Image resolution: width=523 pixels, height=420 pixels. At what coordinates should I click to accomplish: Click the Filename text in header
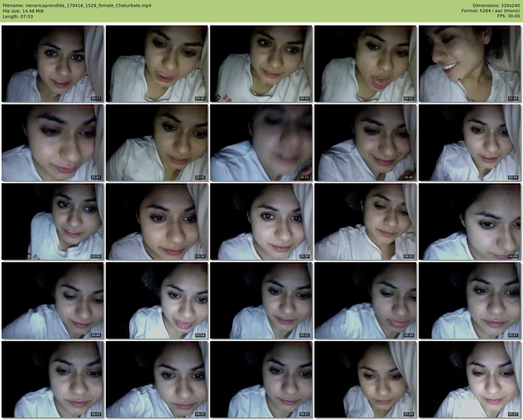[x=77, y=6]
